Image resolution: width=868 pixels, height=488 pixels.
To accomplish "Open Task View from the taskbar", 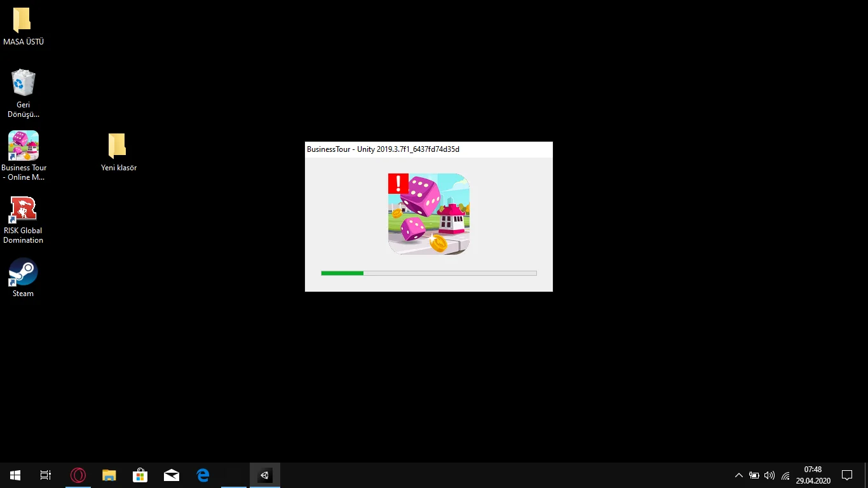I will 46,475.
